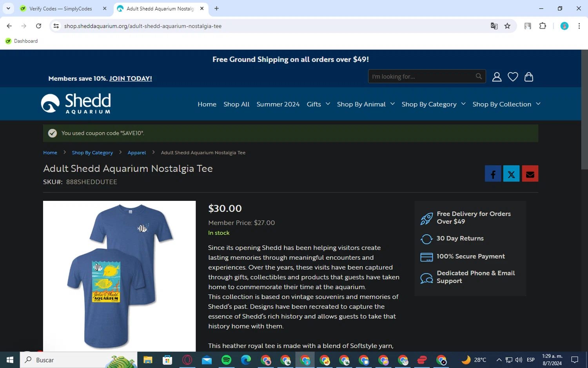Open the account user icon
Viewport: 588px width, 368px height.
497,77
